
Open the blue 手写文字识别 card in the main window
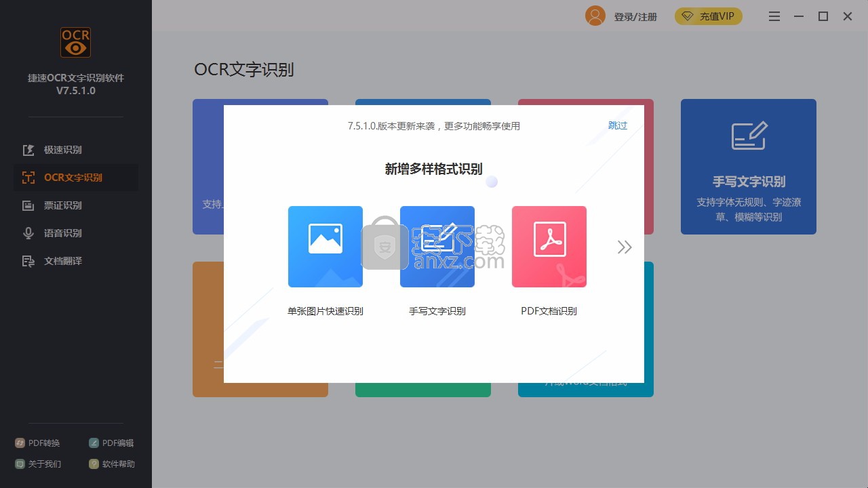point(749,167)
